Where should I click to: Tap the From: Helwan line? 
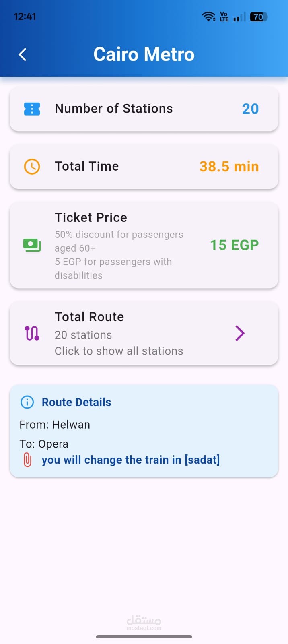pos(55,425)
